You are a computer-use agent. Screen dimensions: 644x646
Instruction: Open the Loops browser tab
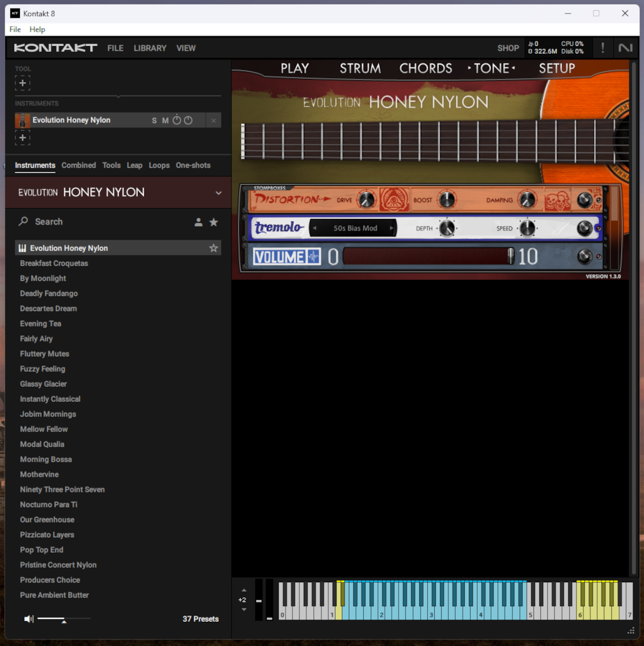(159, 165)
